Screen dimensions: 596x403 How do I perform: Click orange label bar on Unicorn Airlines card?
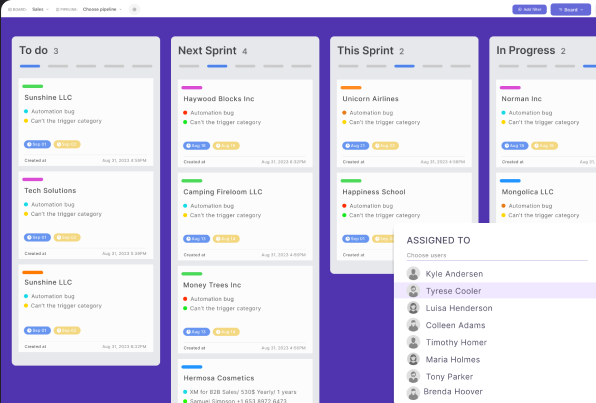(351, 87)
